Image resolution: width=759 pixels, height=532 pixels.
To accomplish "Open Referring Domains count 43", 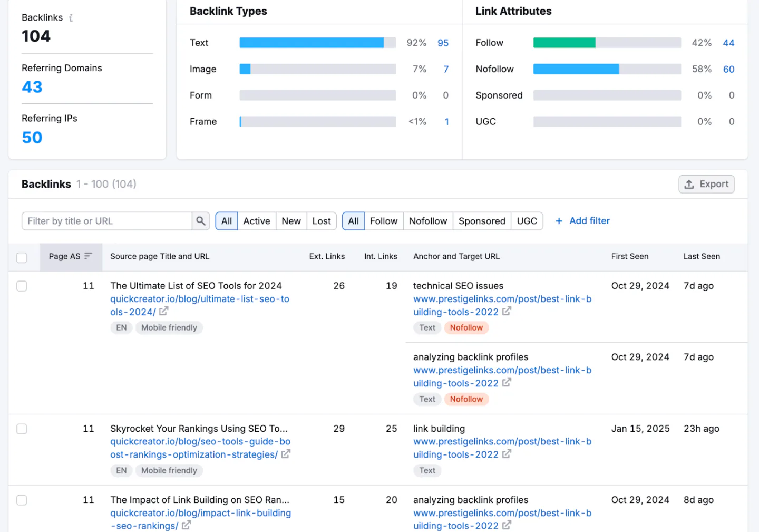I will point(32,87).
